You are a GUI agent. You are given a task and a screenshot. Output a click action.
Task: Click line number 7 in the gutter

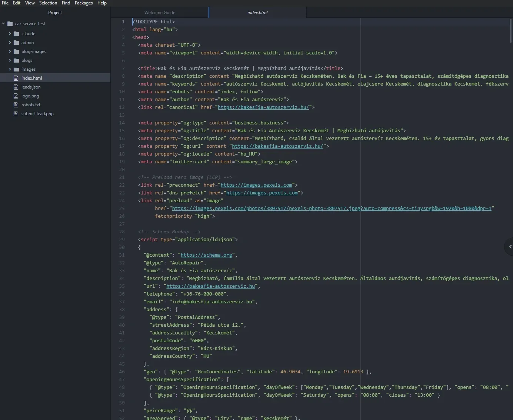(x=123, y=69)
